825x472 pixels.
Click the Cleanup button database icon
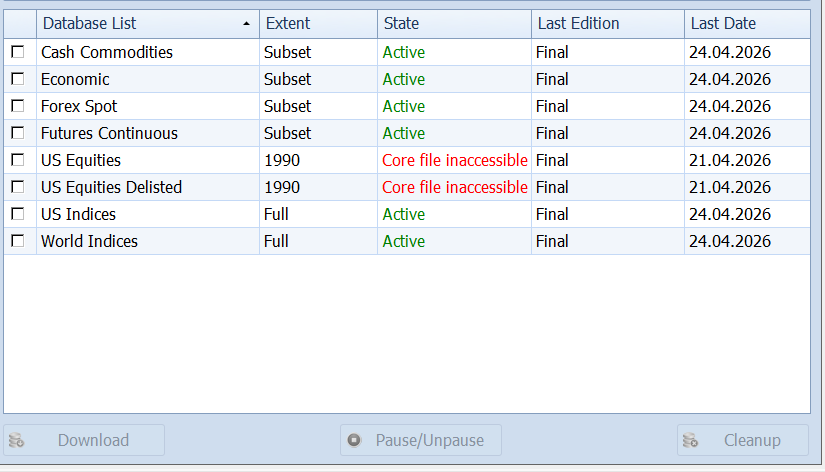pos(689,440)
